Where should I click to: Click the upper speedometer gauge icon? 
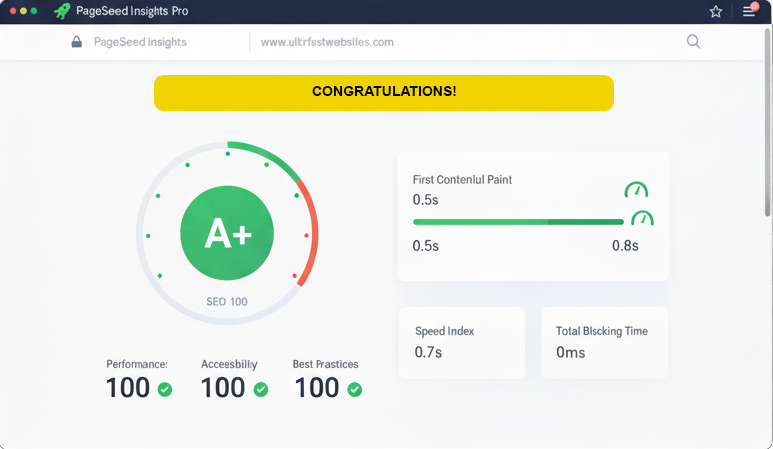pos(636,190)
